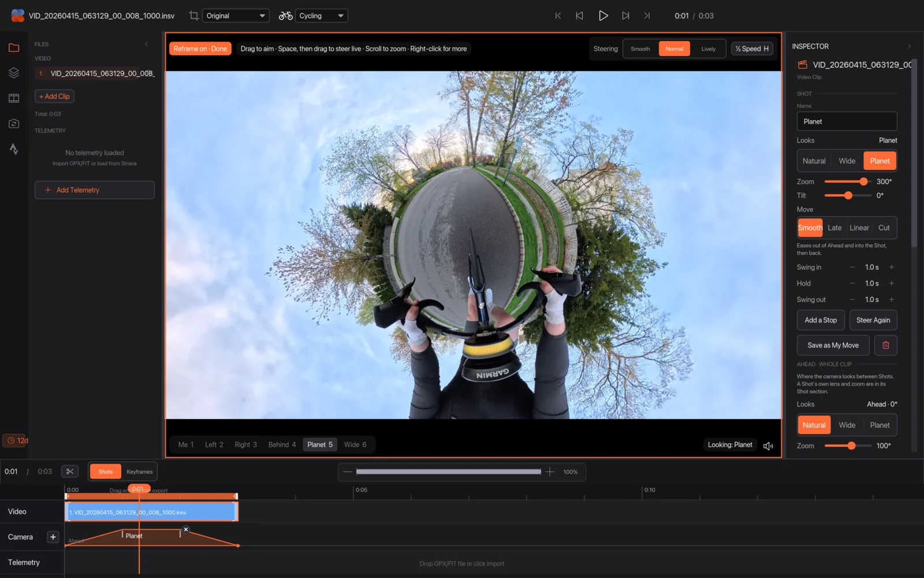
Task: Open the layers stack sidebar icon
Action: tap(14, 73)
